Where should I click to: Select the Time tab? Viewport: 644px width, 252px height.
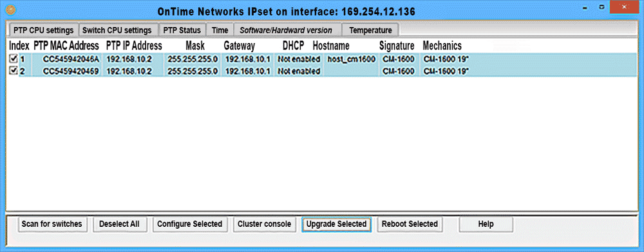tap(220, 30)
